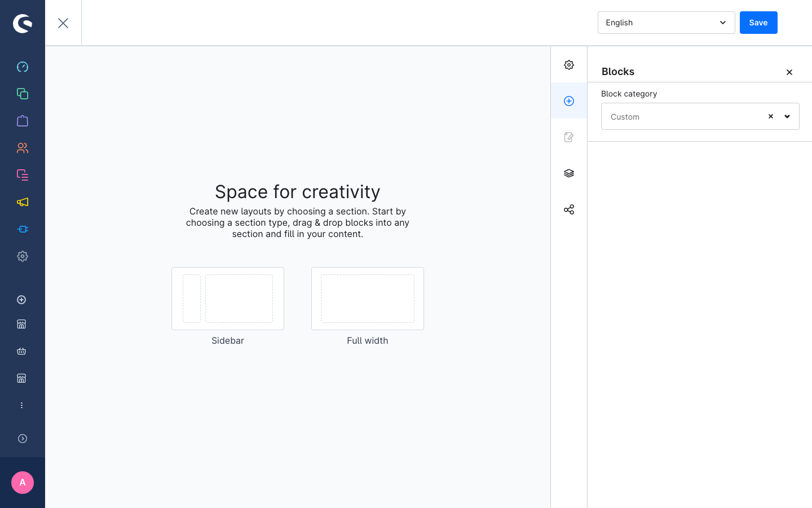This screenshot has width=812, height=508.
Task: Click the Shopware logo icon
Action: tap(23, 23)
